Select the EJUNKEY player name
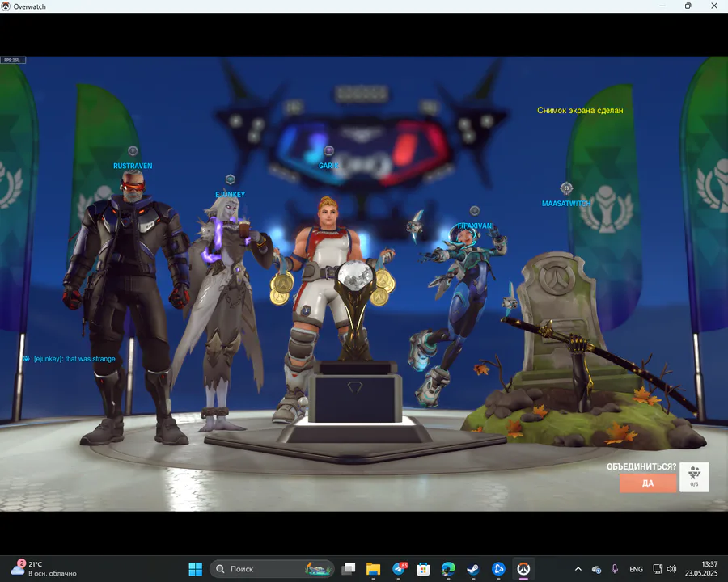 231,195
